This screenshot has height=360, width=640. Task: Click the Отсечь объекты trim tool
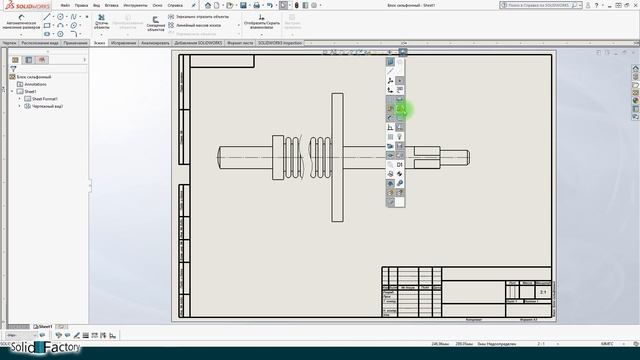101,21
